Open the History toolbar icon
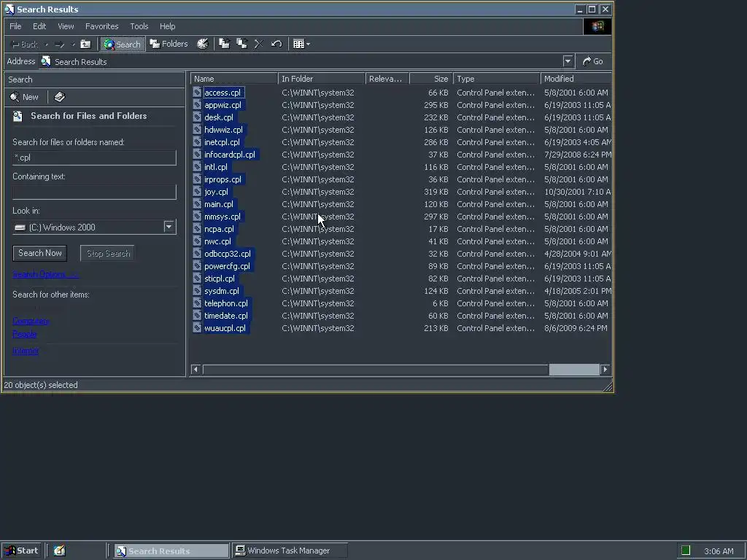The width and height of the screenshot is (747, 560). (x=203, y=44)
